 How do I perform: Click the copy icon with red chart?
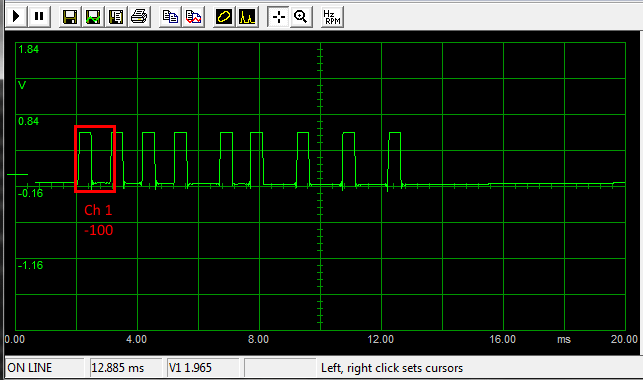[194, 17]
